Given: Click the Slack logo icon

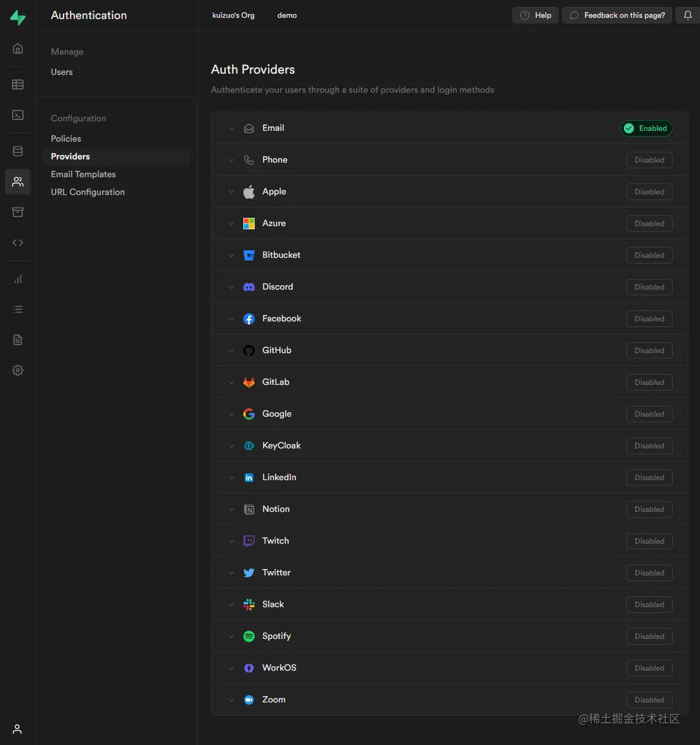Looking at the screenshot, I should click(249, 605).
